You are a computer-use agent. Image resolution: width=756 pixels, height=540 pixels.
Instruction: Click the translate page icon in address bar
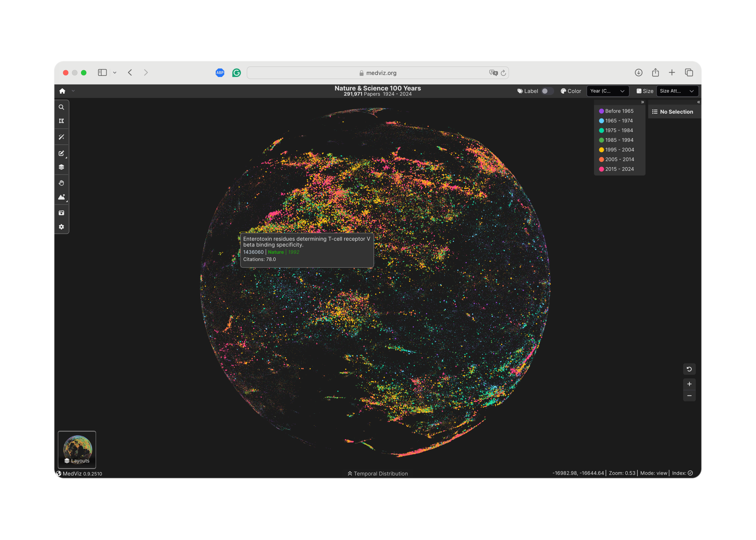pyautogui.click(x=493, y=73)
